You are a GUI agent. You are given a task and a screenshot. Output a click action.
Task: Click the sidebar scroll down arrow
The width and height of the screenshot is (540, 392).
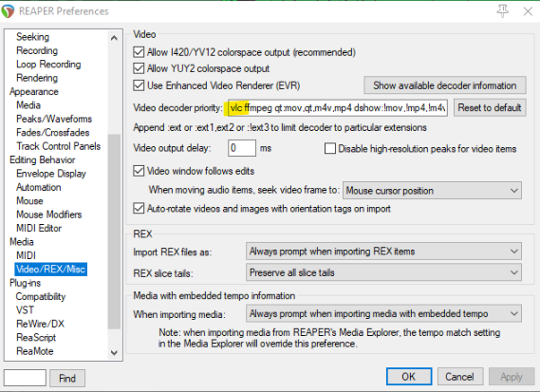point(114,353)
